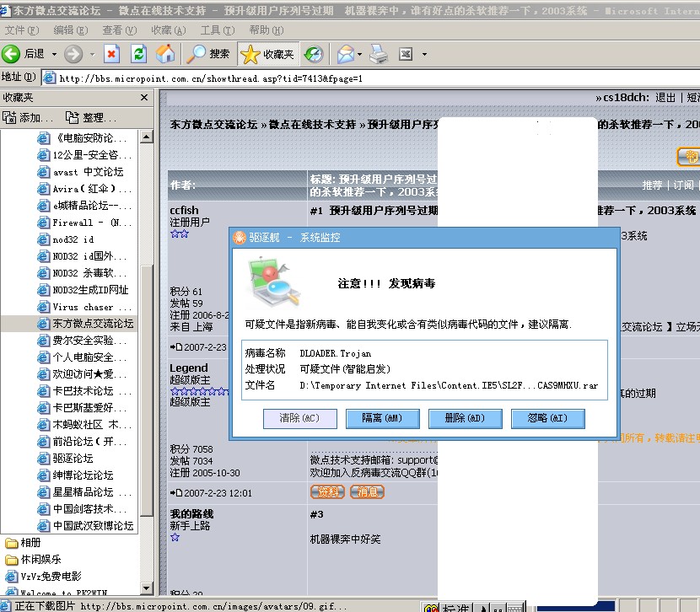
Task: Open the NOD32 id国外 favorite
Action: tap(82, 256)
